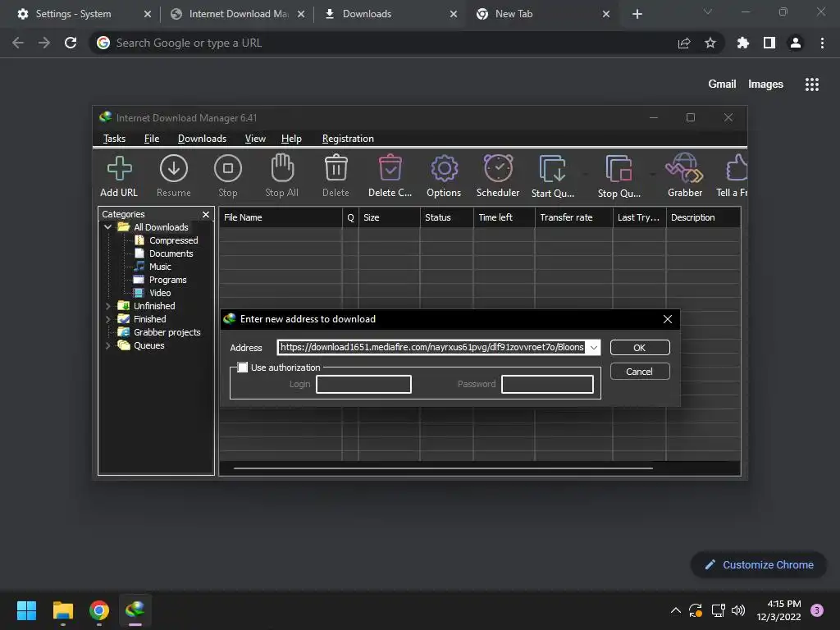
Task: Sort by Transfer rate column header
Action: tap(573, 217)
